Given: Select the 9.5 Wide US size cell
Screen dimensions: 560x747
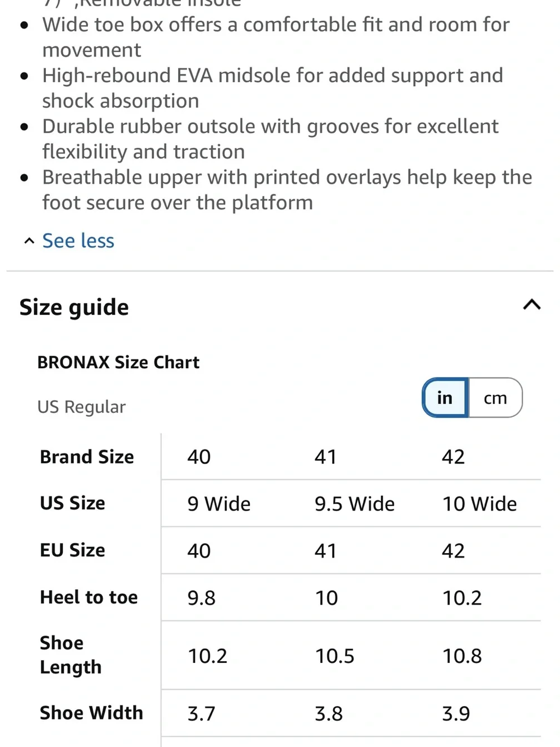Looking at the screenshot, I should (354, 504).
